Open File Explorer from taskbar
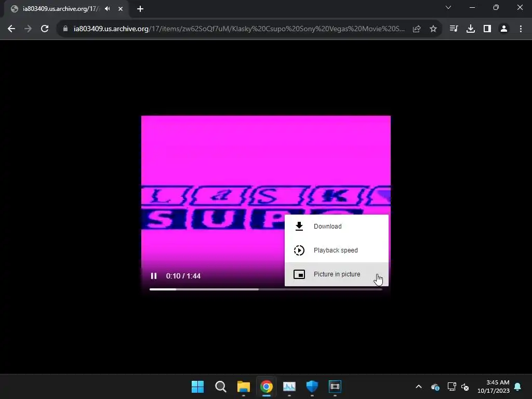532x399 pixels. point(244,387)
